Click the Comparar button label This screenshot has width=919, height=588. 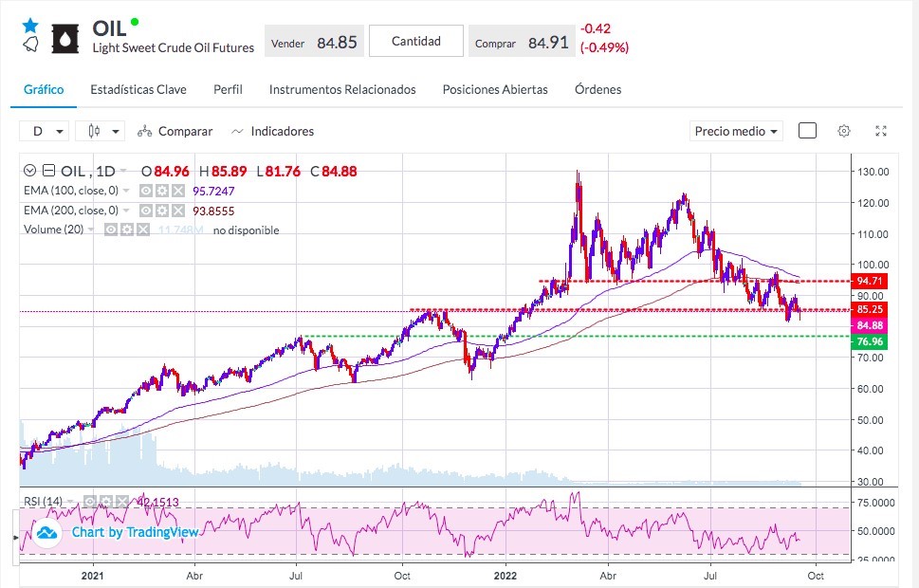185,131
